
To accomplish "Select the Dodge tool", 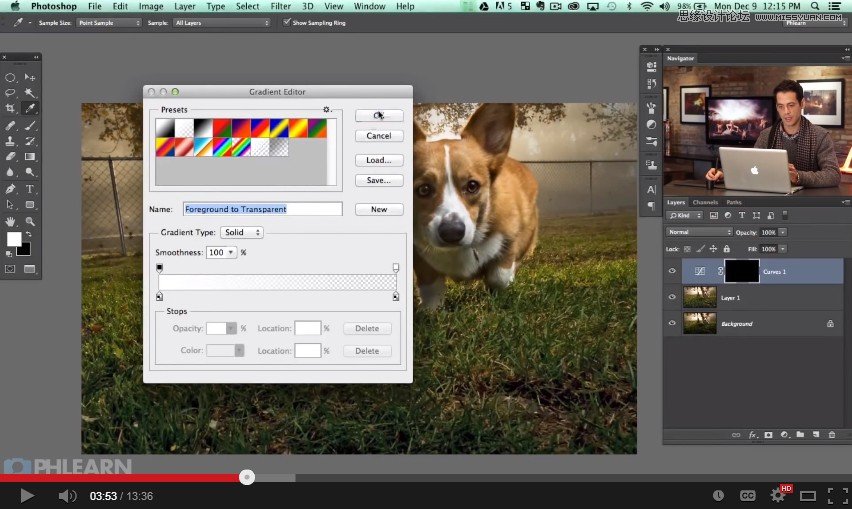I will tap(30, 172).
